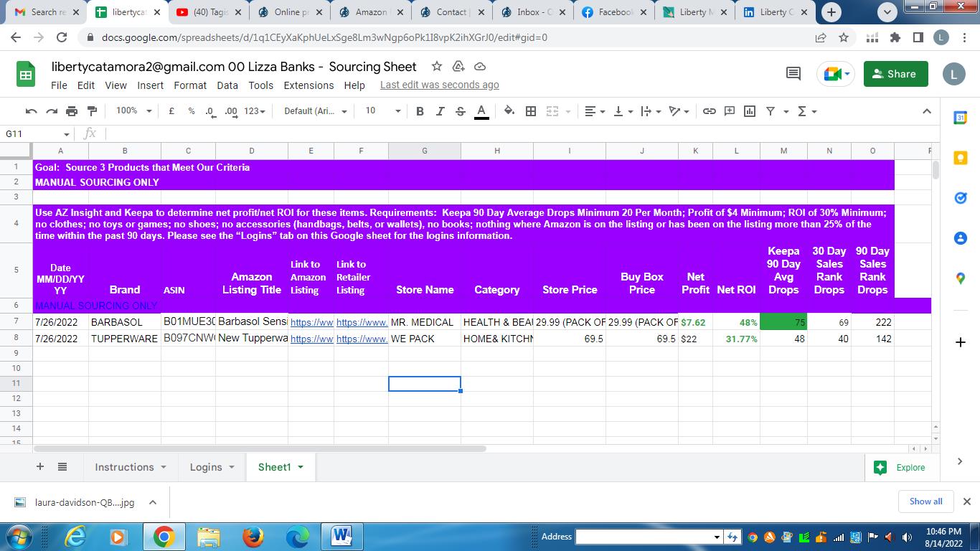Open the Extensions menu
Screen dimensions: 980x551
tap(308, 85)
